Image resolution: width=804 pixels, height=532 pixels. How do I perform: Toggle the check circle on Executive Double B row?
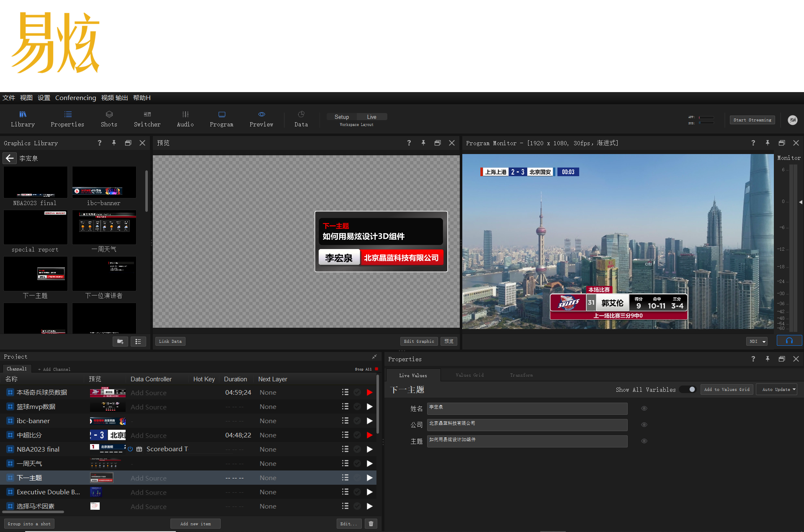click(357, 492)
